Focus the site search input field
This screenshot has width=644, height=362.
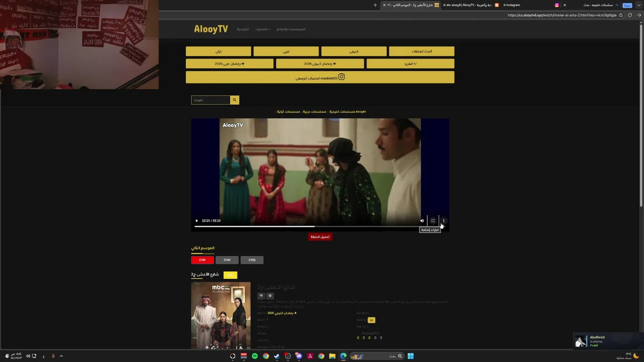tap(211, 100)
